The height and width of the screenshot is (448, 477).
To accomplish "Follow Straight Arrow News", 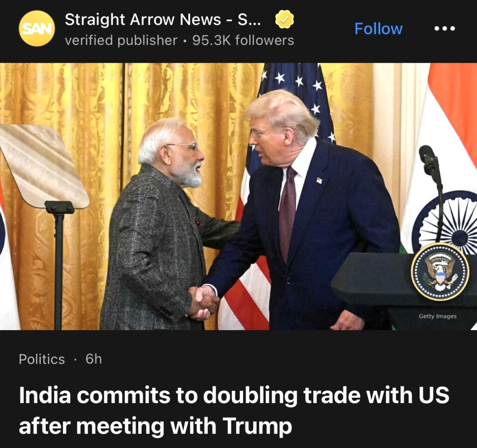I will click(378, 29).
